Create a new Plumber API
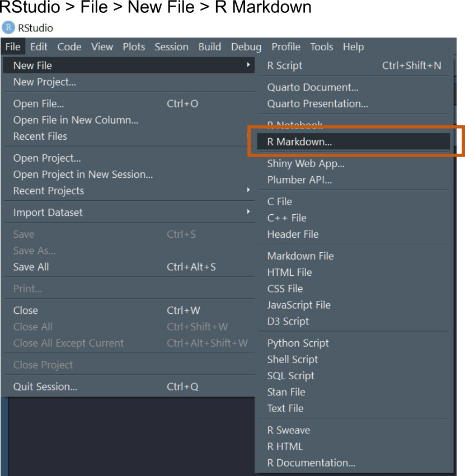Viewport: 465px width, 476px height. pyautogui.click(x=354, y=180)
